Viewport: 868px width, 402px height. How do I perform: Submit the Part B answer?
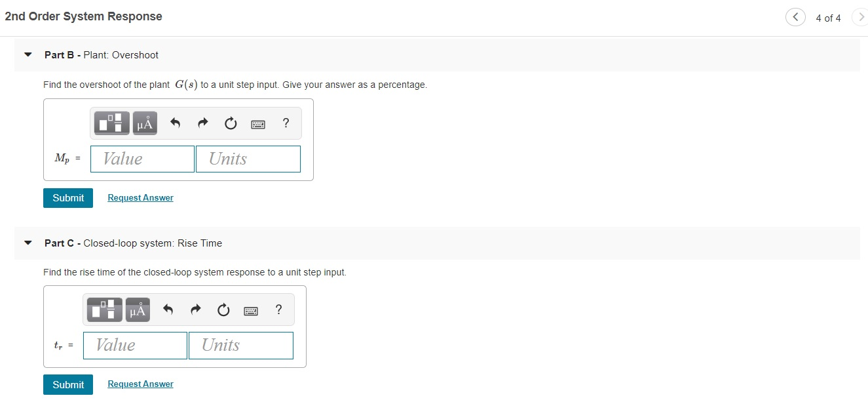tap(67, 197)
